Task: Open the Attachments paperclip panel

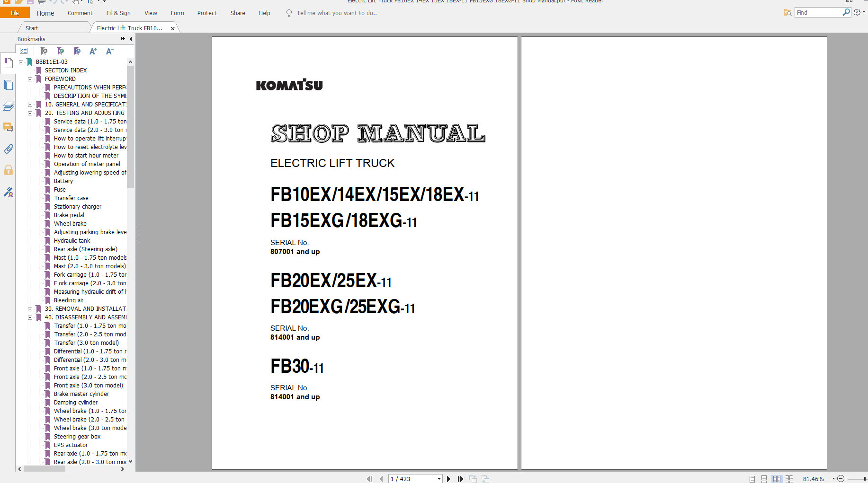Action: pyautogui.click(x=8, y=149)
